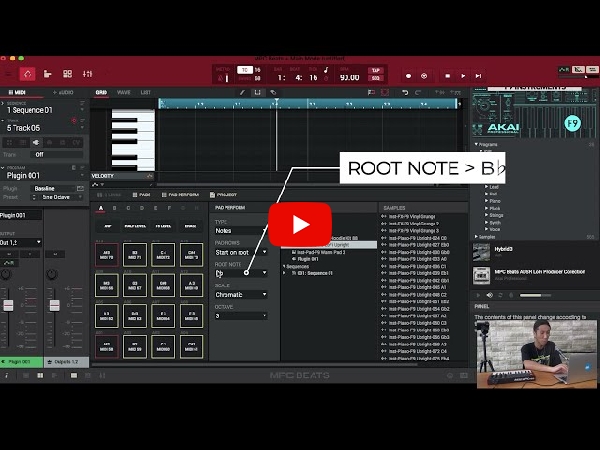The height and width of the screenshot is (450, 600).
Task: Switch to the Audio tracks tab
Action: pos(63,93)
